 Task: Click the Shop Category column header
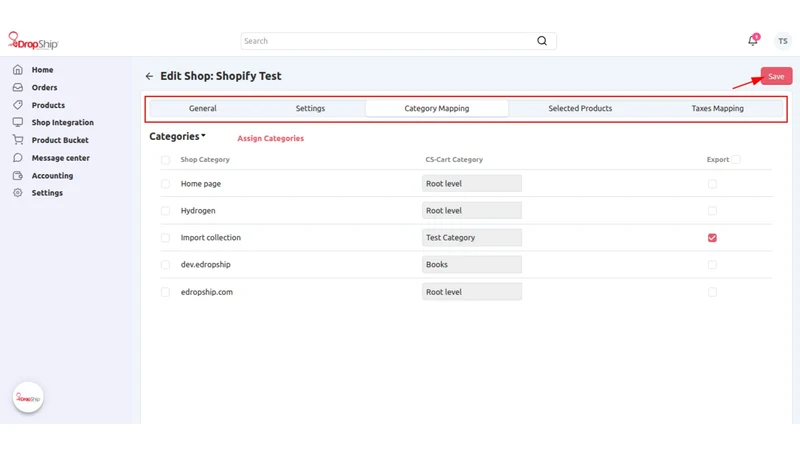point(205,160)
